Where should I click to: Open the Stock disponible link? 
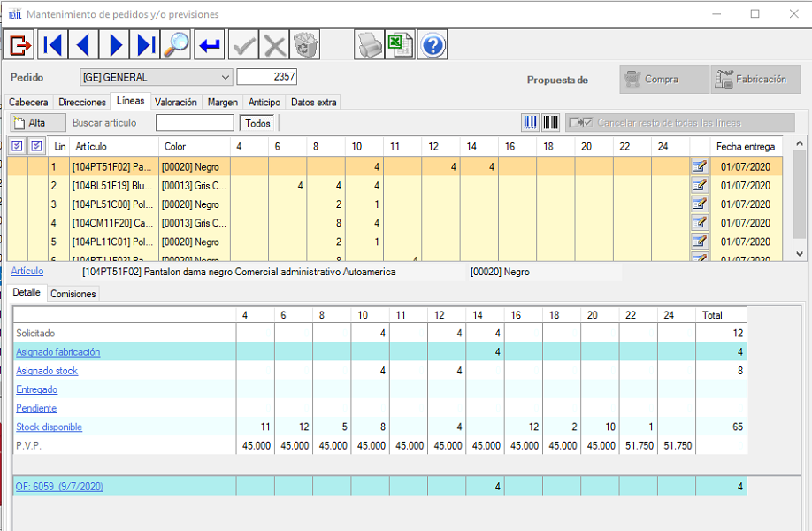(x=49, y=427)
